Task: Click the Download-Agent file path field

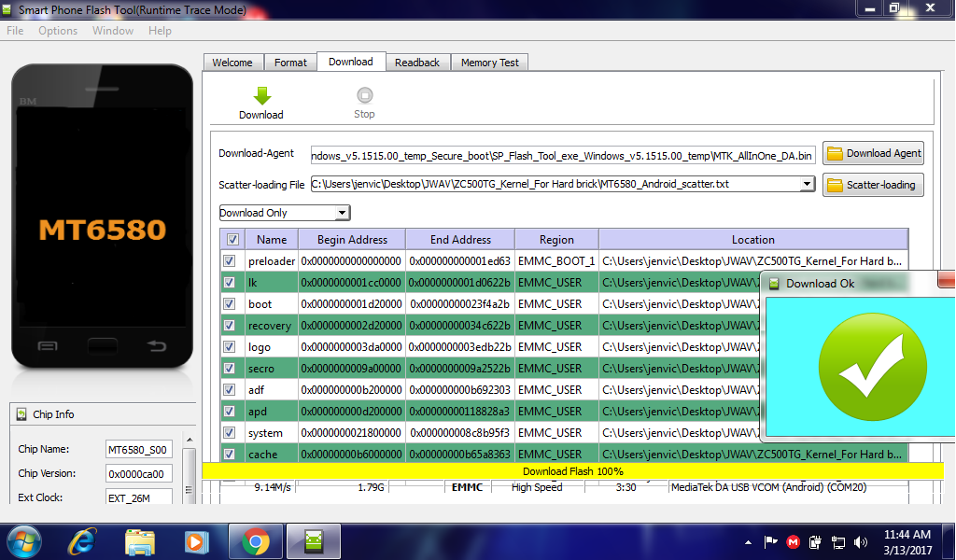Action: tap(562, 155)
